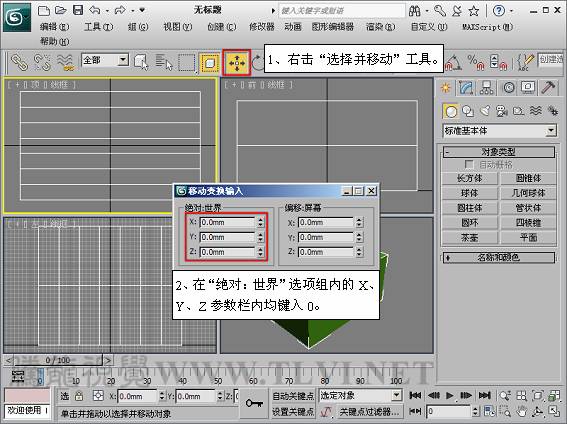
Task: Select the Cameras category icon
Action: [502, 111]
